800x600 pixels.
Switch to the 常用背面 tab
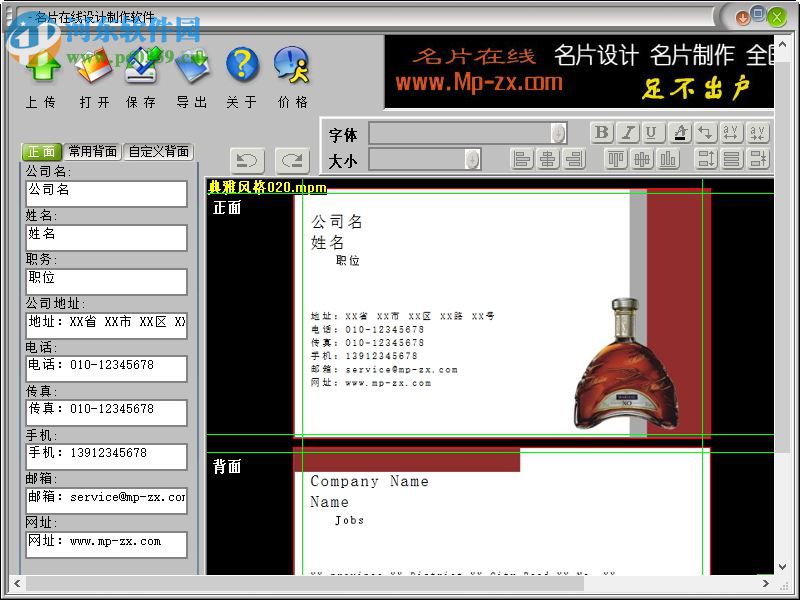coord(93,152)
